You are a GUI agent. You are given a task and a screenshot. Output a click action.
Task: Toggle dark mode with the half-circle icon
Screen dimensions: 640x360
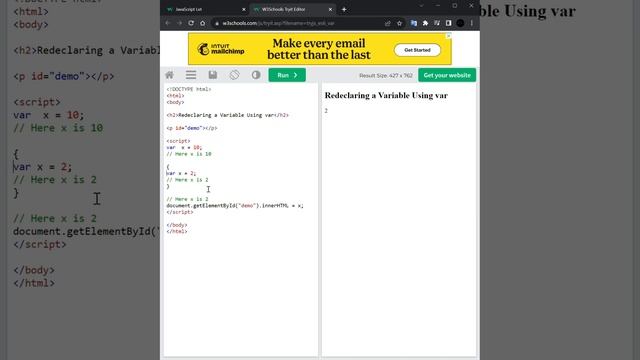(x=256, y=75)
